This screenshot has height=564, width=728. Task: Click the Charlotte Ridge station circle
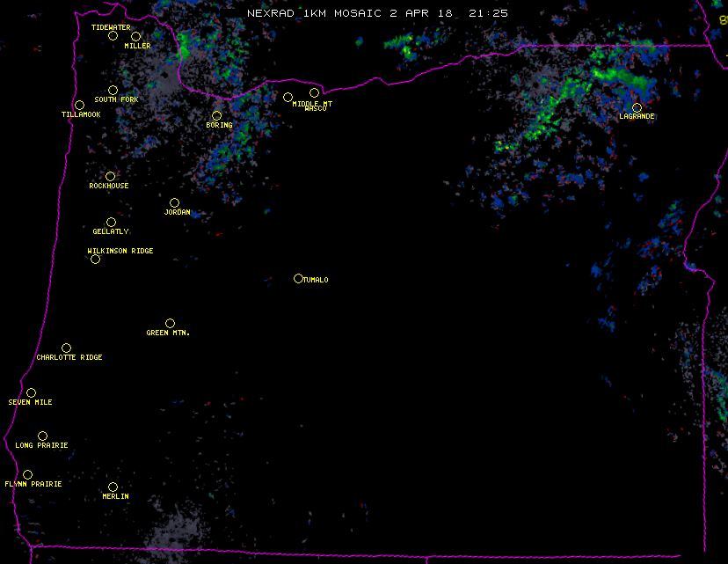click(66, 348)
